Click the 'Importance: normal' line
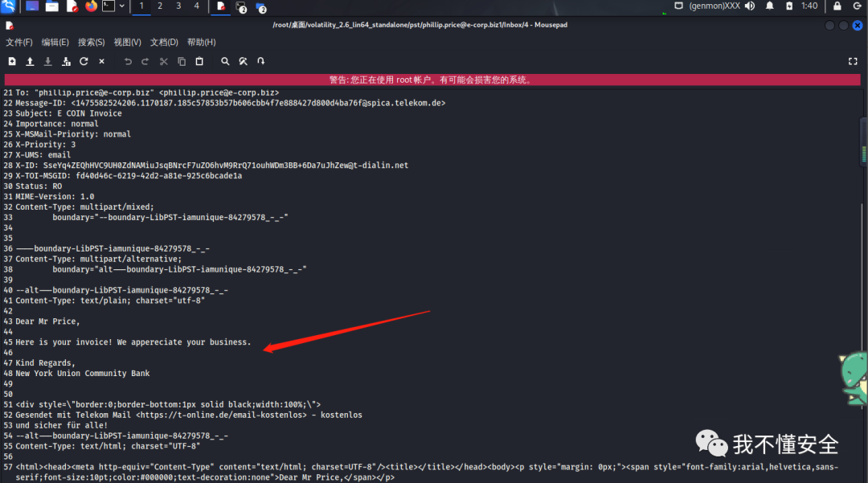 click(x=57, y=124)
